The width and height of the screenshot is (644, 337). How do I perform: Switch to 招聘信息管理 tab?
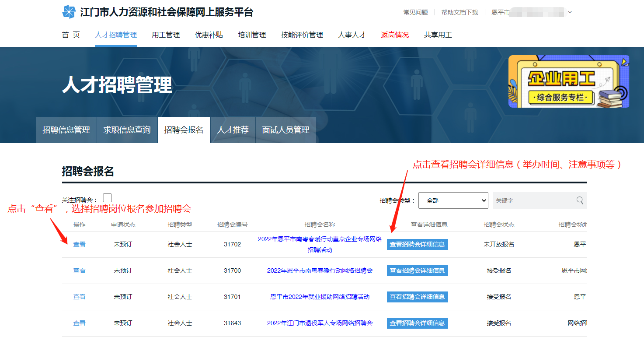tap(66, 130)
